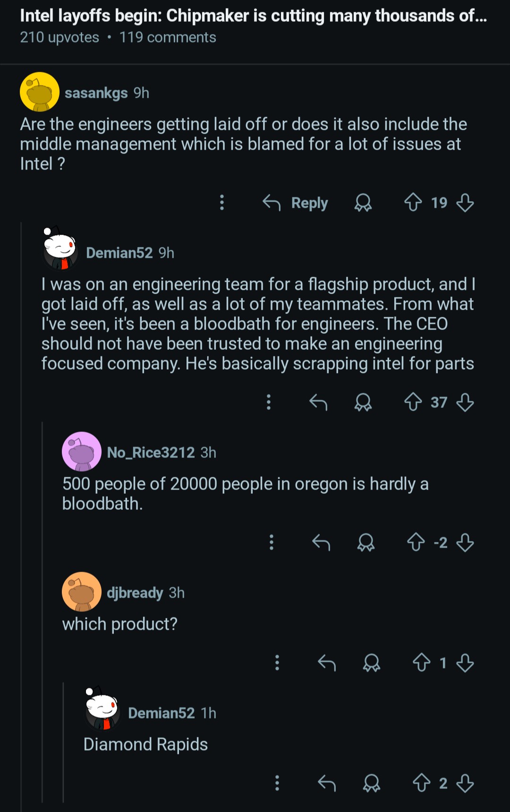Upvote sasankgs's comment
The height and width of the screenshot is (812, 510).
[413, 203]
